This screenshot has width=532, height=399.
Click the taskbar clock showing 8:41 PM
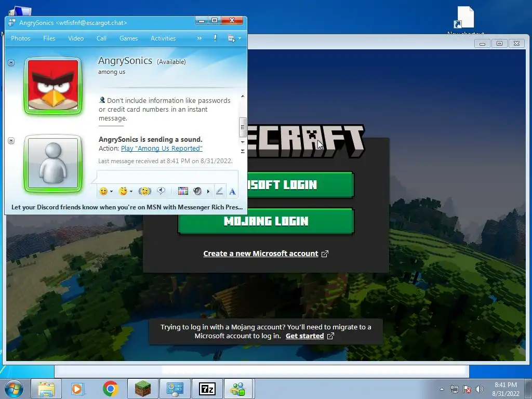coord(506,389)
